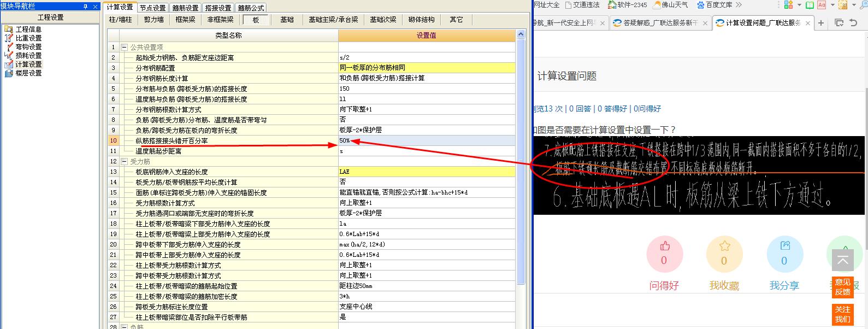Open 比重设置 icon in navigation panel
This screenshot has width=868, height=329.
(8, 38)
